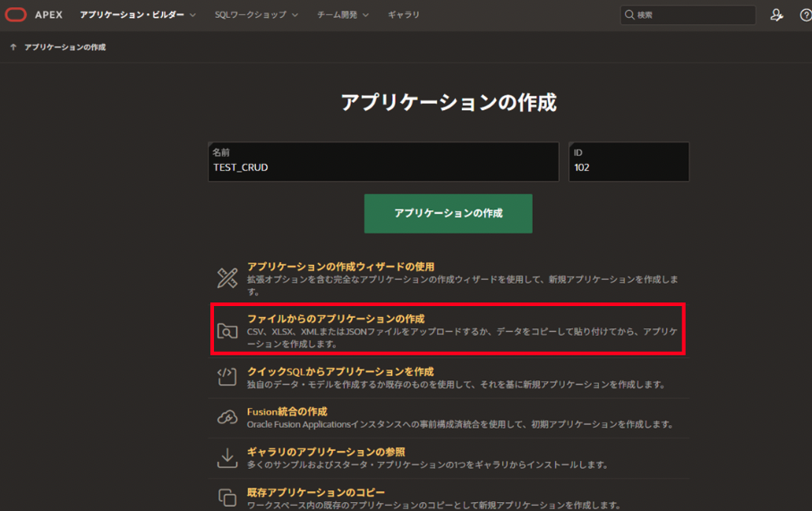Click the Copy Existing Application icon
Image resolution: width=812 pixels, height=511 pixels.
[x=227, y=497]
